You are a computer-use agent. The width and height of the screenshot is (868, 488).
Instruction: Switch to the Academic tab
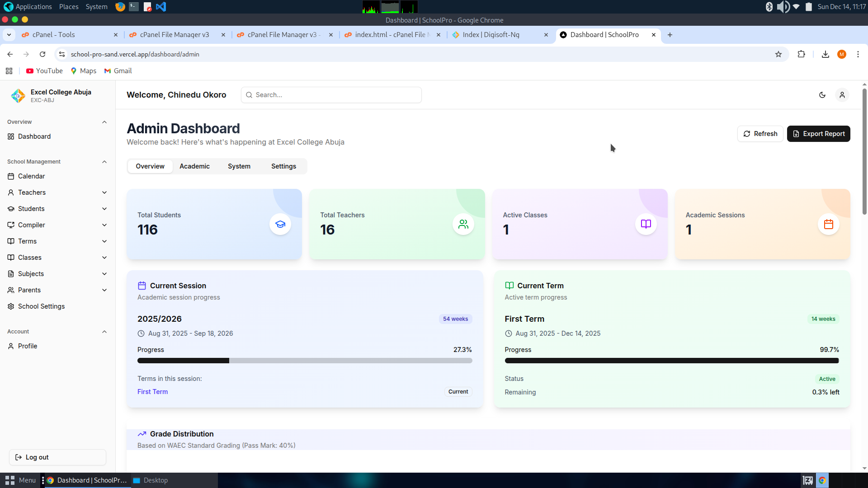pyautogui.click(x=194, y=166)
